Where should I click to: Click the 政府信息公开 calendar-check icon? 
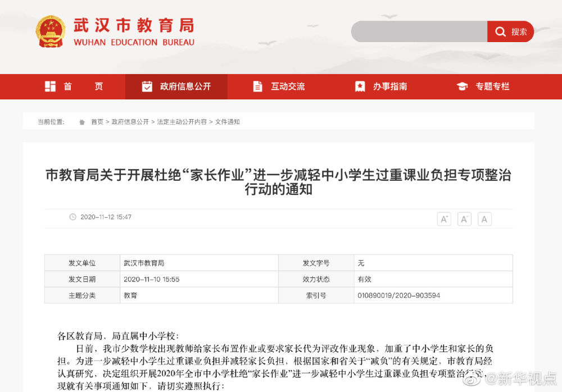coord(147,86)
